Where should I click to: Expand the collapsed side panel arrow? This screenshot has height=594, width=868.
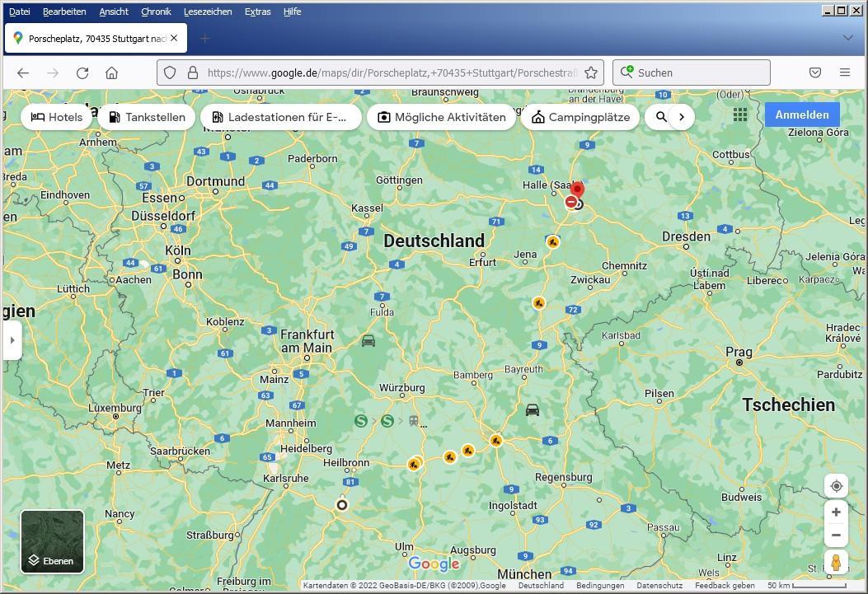[x=12, y=340]
